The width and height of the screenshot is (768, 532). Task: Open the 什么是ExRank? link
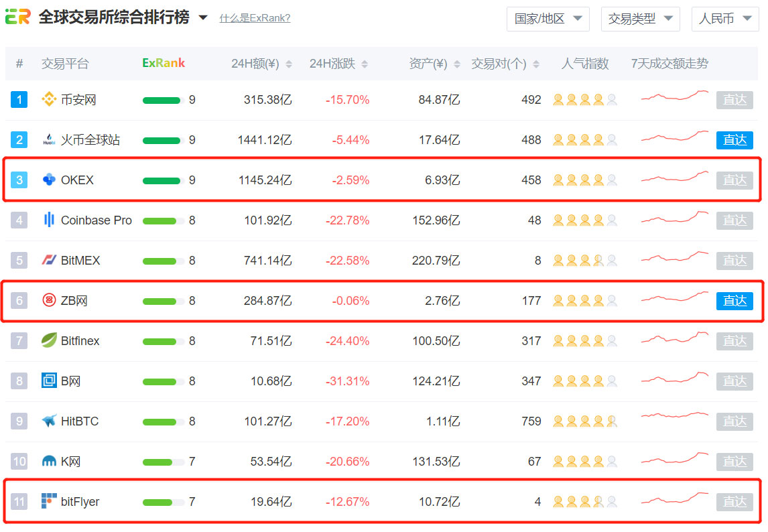(x=255, y=18)
